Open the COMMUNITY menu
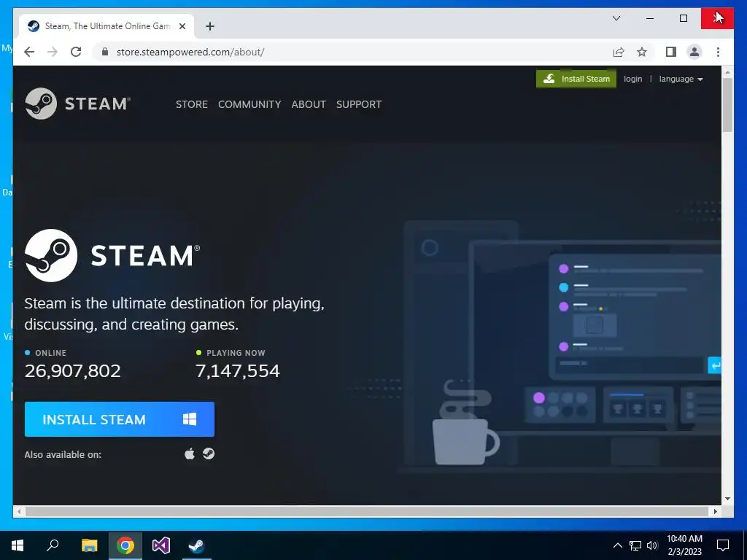Screen dimensions: 747x560 pyautogui.click(x=249, y=104)
